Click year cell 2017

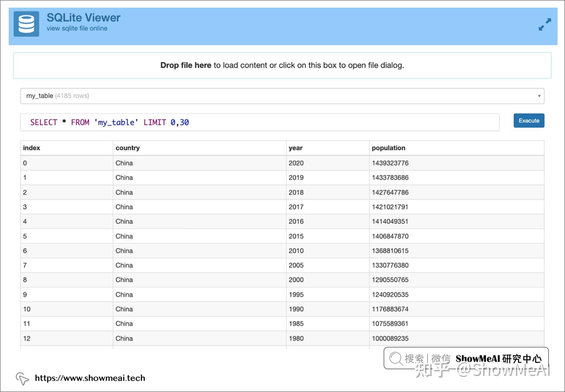pyautogui.click(x=328, y=207)
